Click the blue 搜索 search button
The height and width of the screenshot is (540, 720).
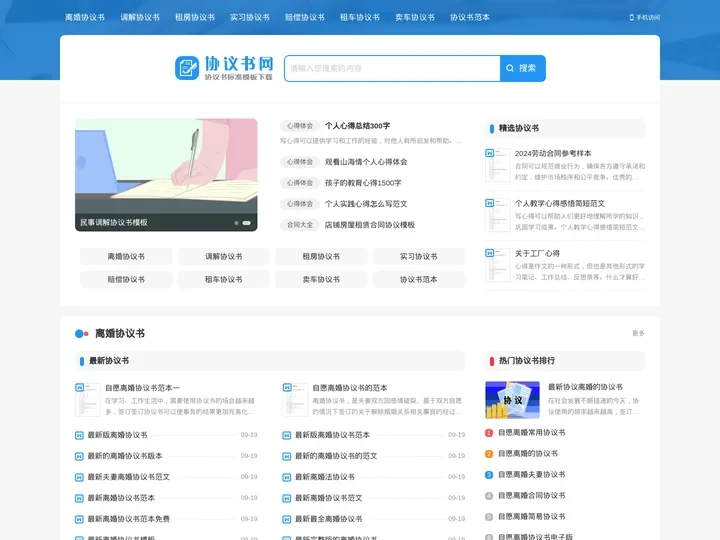(523, 68)
